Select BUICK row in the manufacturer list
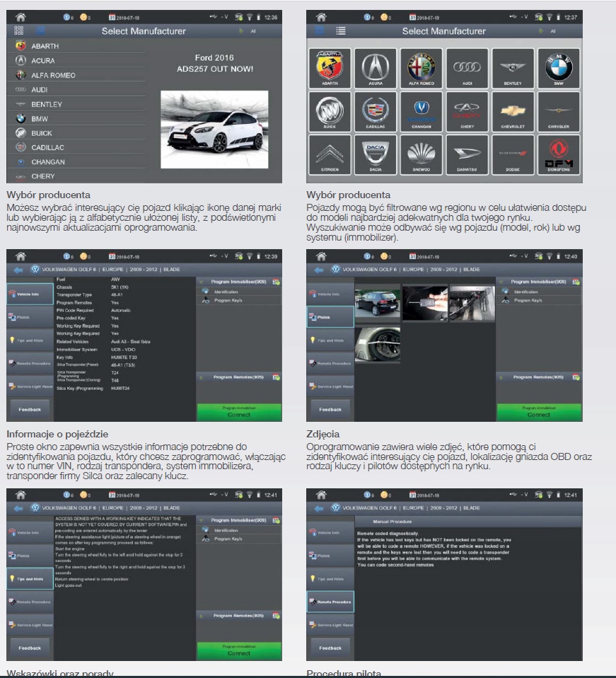616x678 pixels. point(76,133)
